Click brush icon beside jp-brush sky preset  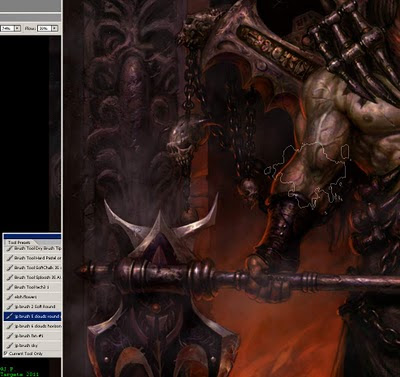(x=9, y=345)
